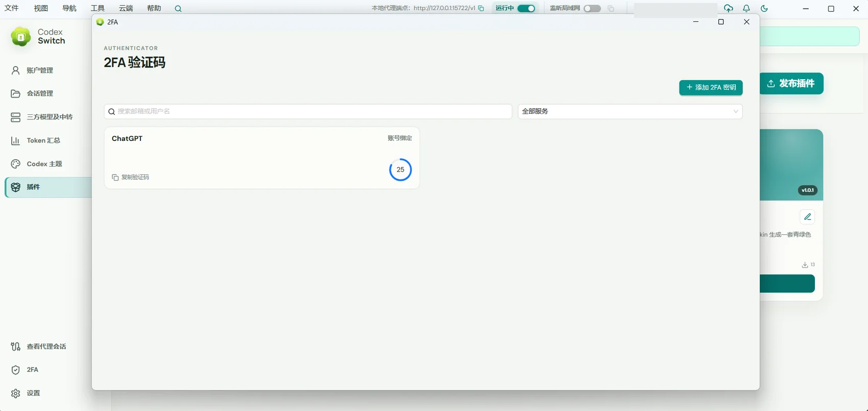Click the download count icon on plugin card
Image resolution: width=868 pixels, height=411 pixels.
[x=805, y=265]
